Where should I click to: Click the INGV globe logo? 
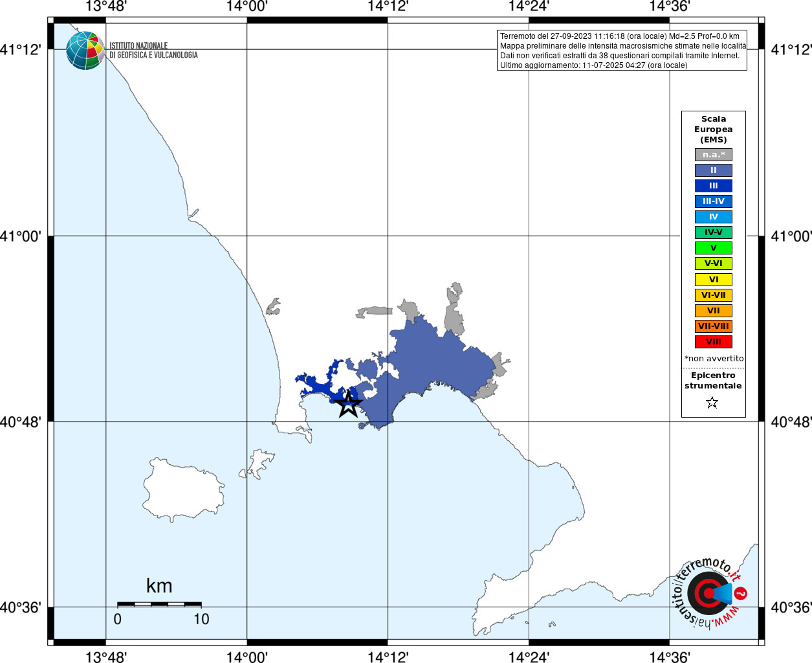(85, 51)
